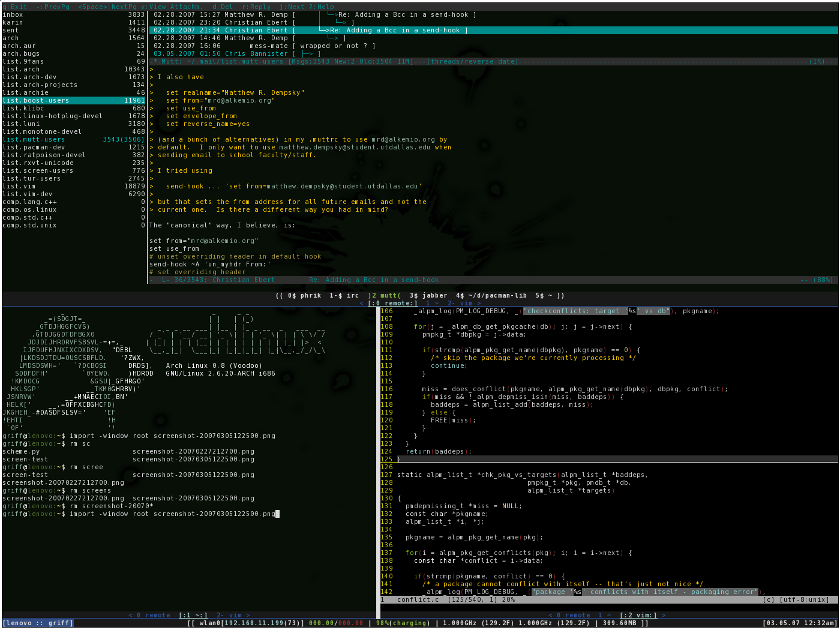This screenshot has height=630, width=840.
Task: Click 'Arch Linux 0.8 (Voodoo)' text
Action: [x=214, y=365]
